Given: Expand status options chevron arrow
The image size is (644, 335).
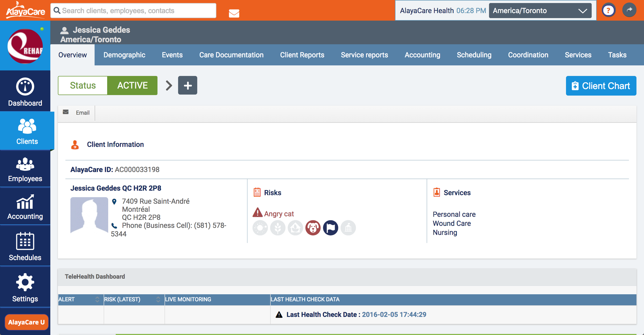Looking at the screenshot, I should pos(169,85).
